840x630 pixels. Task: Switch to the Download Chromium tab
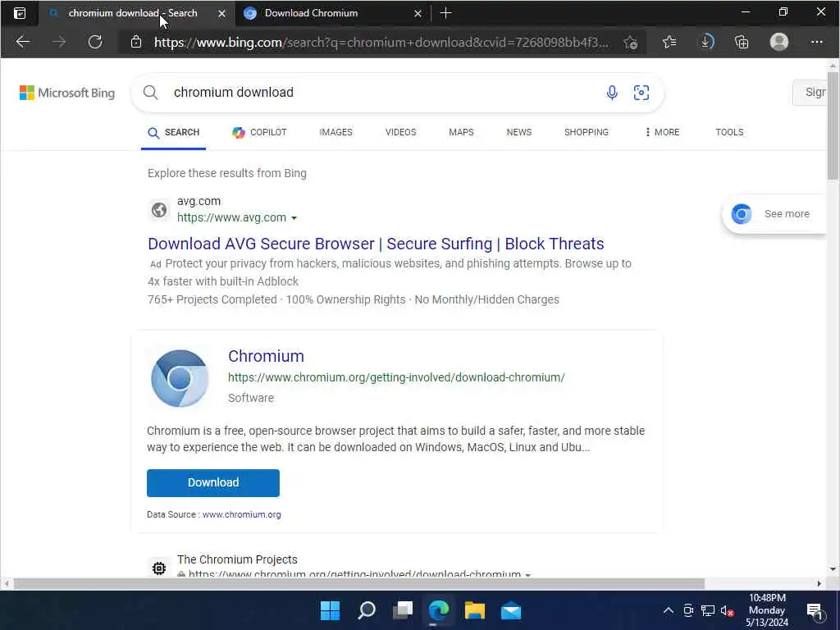(x=333, y=13)
